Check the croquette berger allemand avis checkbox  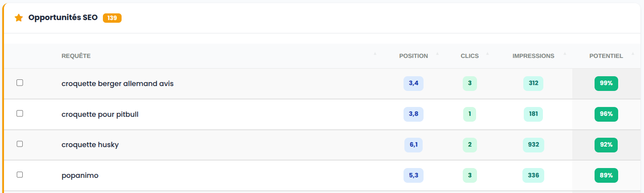pyautogui.click(x=20, y=83)
